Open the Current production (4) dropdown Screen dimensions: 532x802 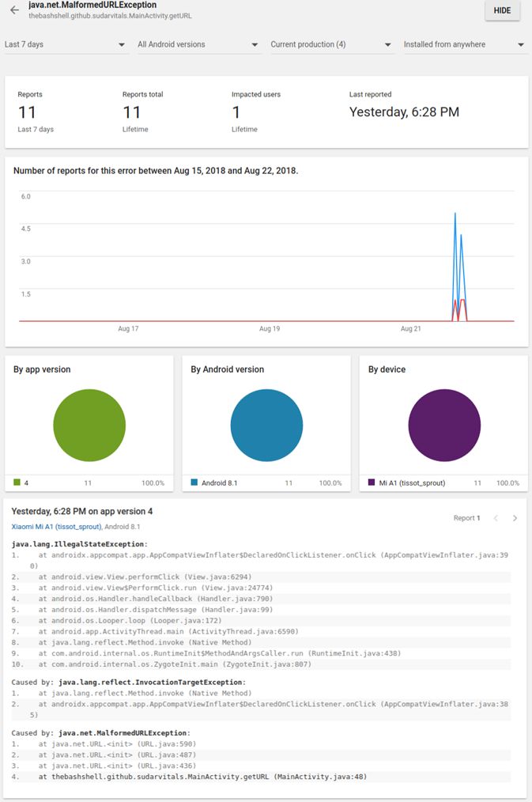point(331,44)
